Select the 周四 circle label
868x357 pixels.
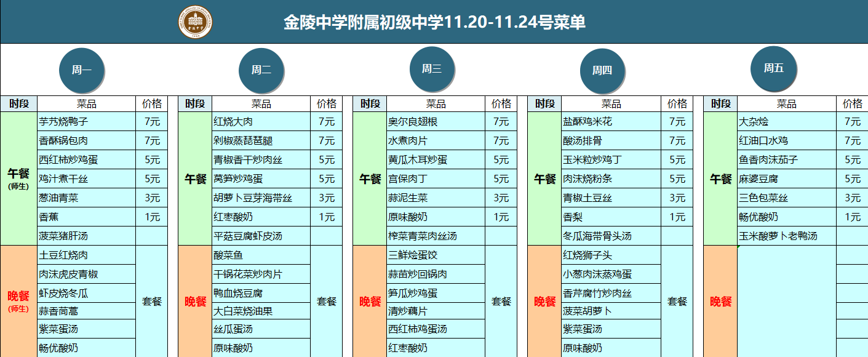[x=602, y=70]
